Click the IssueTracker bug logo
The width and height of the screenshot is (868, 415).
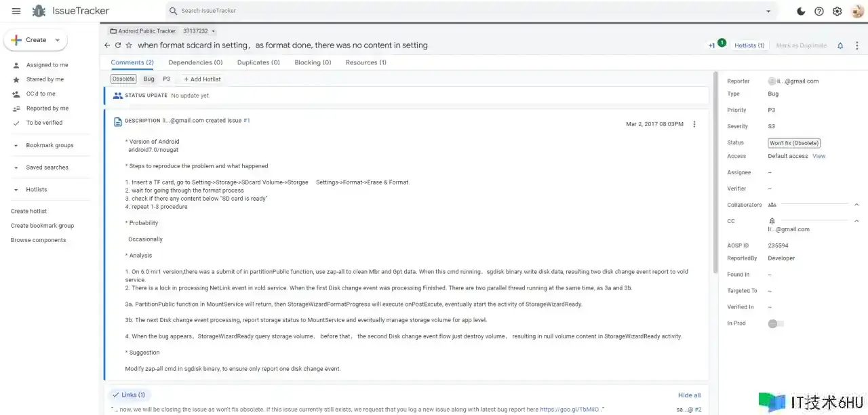39,11
